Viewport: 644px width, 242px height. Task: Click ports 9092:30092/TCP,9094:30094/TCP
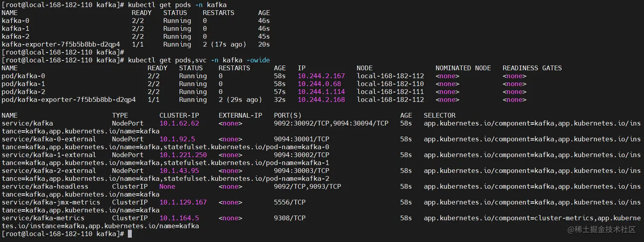point(331,123)
